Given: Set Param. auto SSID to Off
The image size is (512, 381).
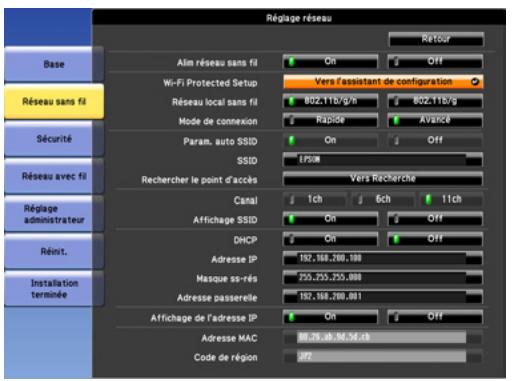Looking at the screenshot, I should tap(435, 140).
